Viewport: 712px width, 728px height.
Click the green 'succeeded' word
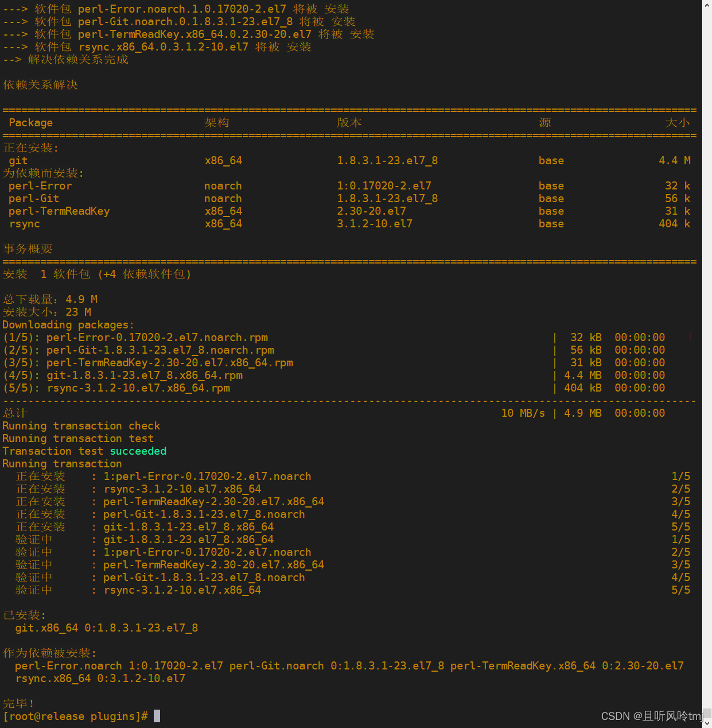tap(138, 451)
